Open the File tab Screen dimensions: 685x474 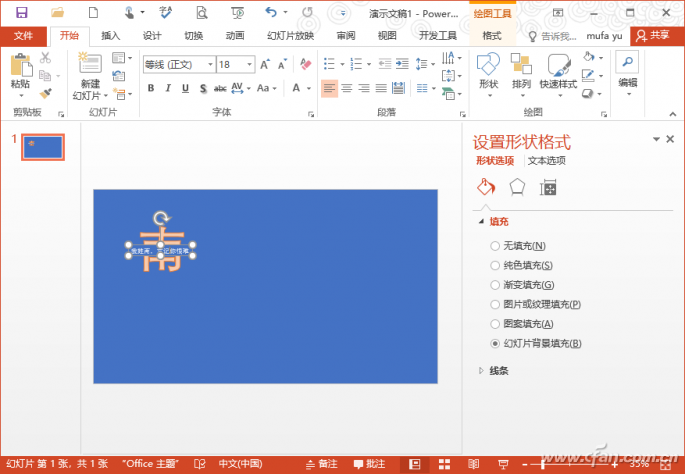[x=23, y=36]
